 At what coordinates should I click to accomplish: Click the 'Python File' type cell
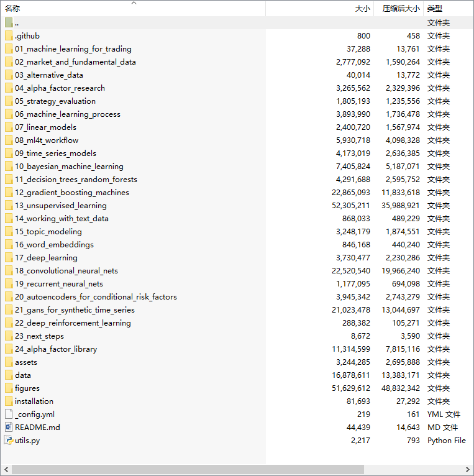pyautogui.click(x=447, y=440)
